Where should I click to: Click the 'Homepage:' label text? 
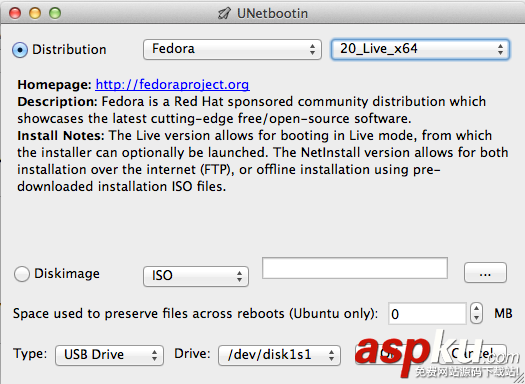pyautogui.click(x=54, y=84)
